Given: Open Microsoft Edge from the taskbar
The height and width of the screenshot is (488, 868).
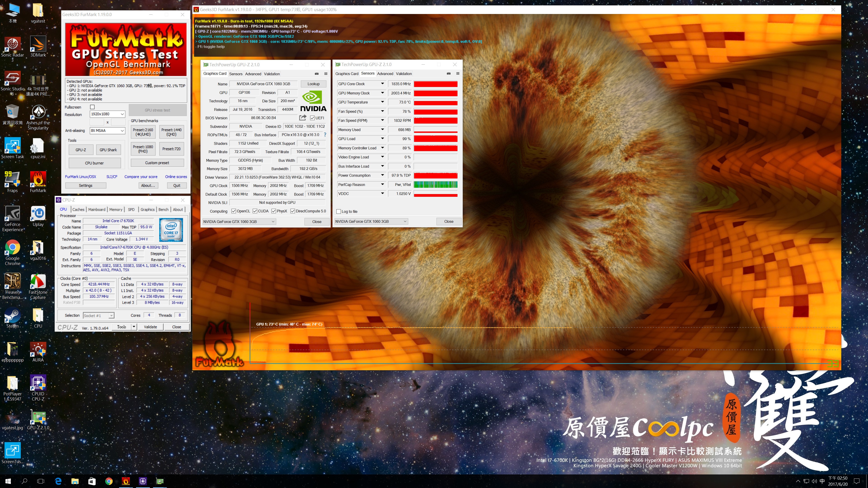Looking at the screenshot, I should (58, 481).
